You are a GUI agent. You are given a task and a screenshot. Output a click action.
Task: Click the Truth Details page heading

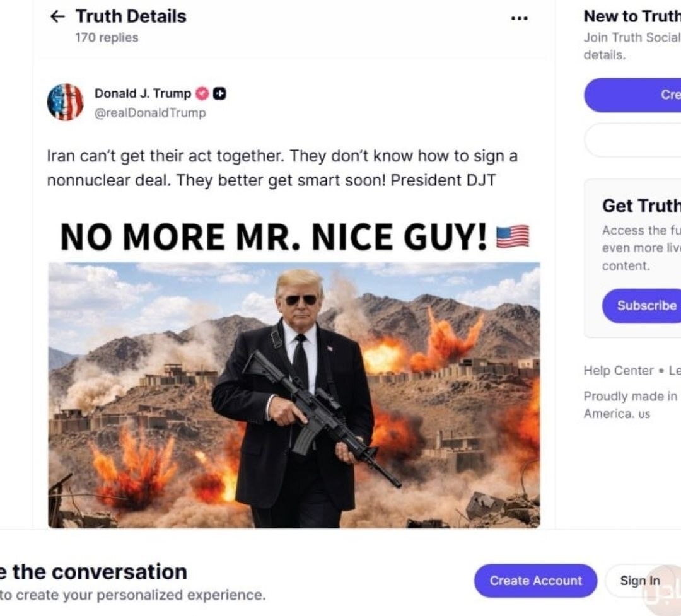131,16
